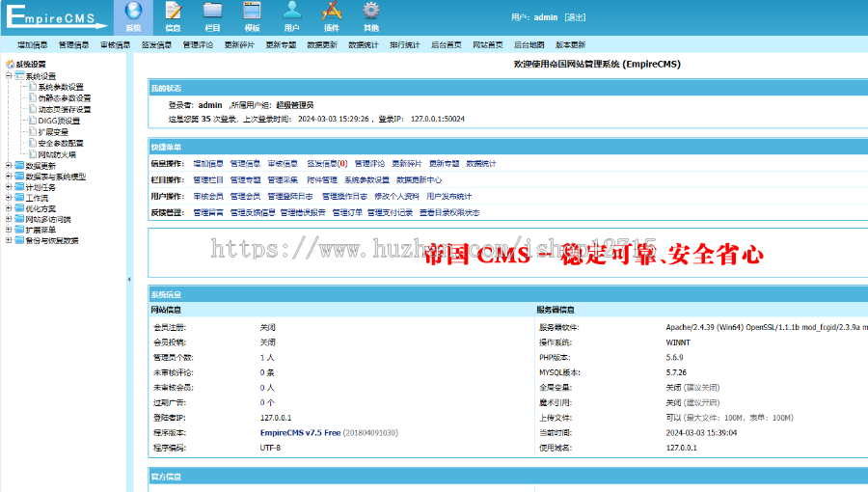Open 网站首页 from the shortcut bar
The image size is (868, 492).
pos(488,44)
